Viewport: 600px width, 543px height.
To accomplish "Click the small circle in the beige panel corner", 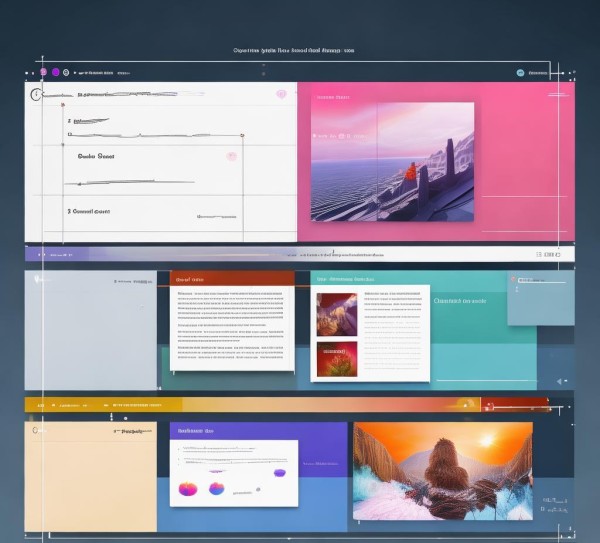I will pos(34,430).
